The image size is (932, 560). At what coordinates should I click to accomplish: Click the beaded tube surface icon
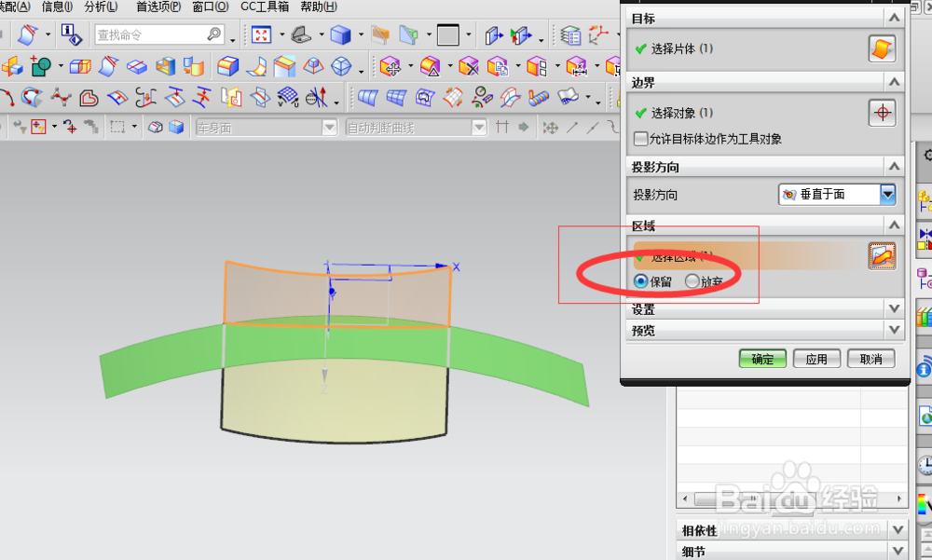click(x=539, y=97)
